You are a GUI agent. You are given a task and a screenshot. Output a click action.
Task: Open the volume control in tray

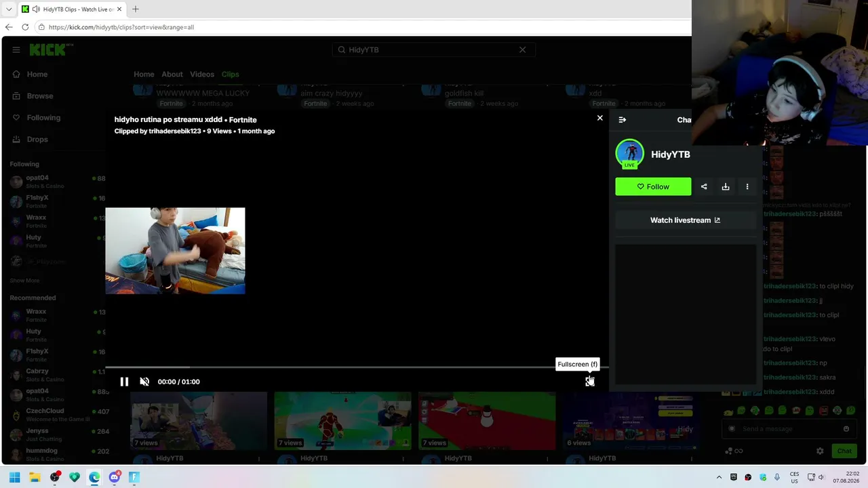pos(821,477)
